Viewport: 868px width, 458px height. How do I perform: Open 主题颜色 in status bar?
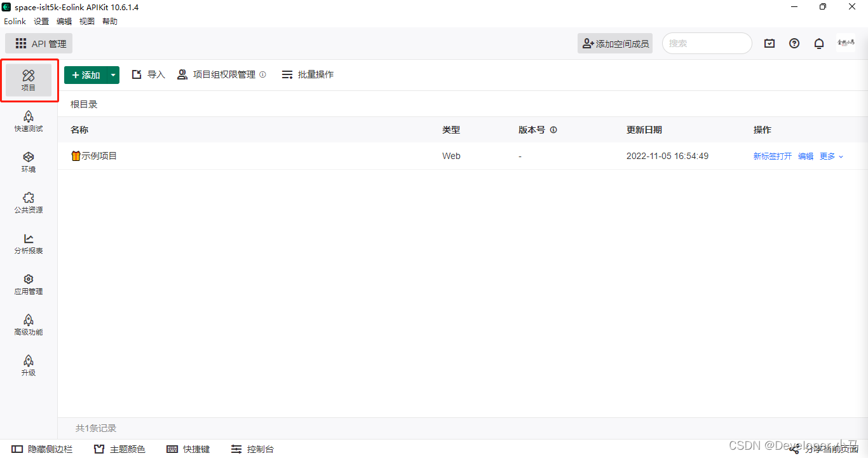[119, 449]
